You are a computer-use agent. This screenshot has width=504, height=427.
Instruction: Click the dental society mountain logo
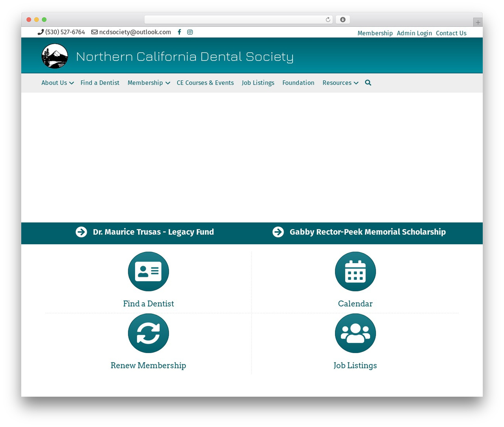[55, 56]
